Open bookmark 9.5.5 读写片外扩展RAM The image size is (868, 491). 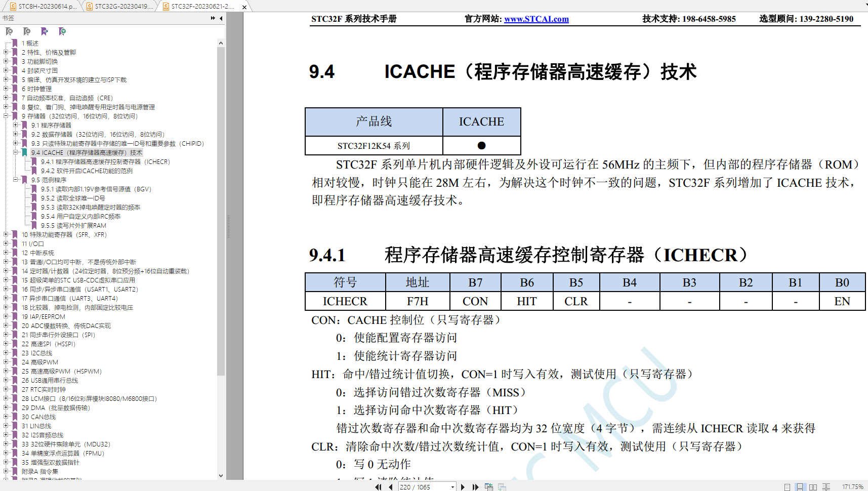73,225
